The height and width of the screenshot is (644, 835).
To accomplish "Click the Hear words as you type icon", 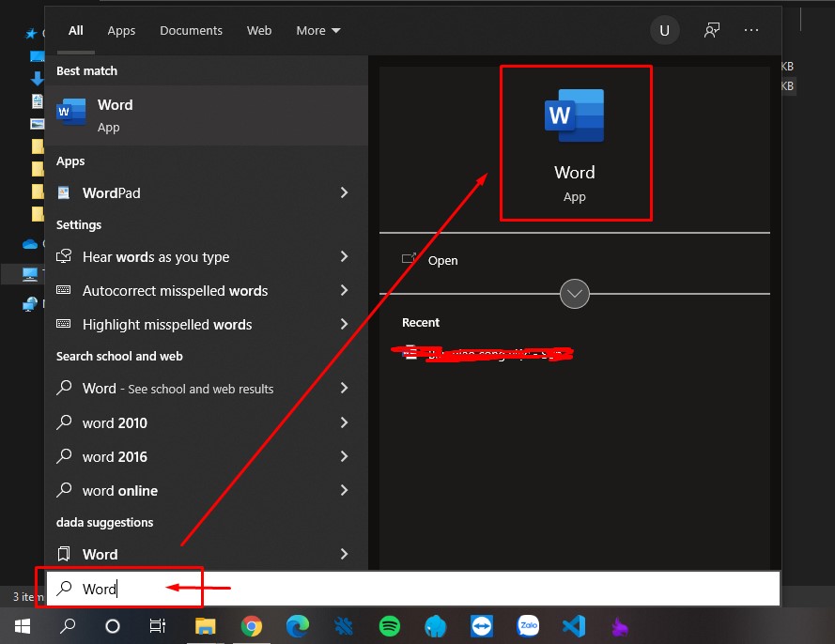I will pyautogui.click(x=64, y=256).
